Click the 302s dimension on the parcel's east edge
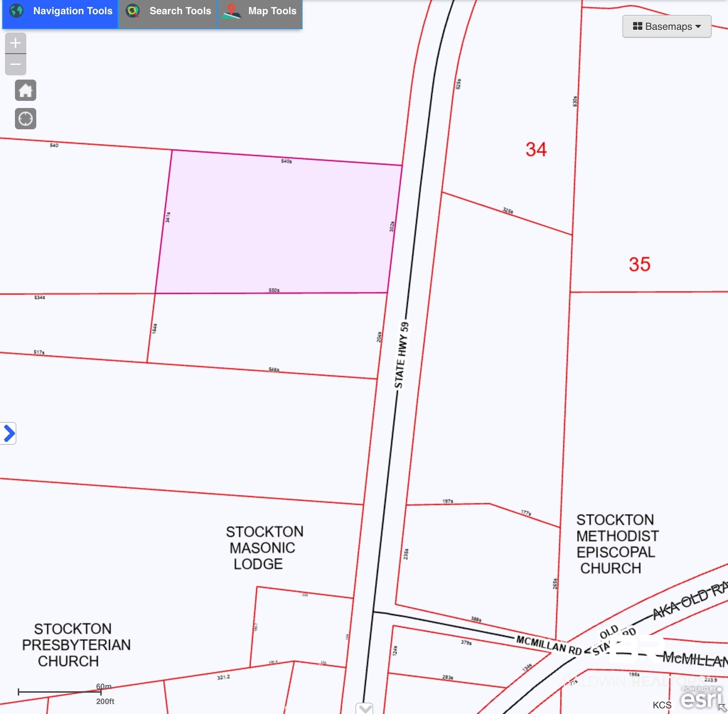Image resolution: width=728 pixels, height=714 pixels. (392, 227)
